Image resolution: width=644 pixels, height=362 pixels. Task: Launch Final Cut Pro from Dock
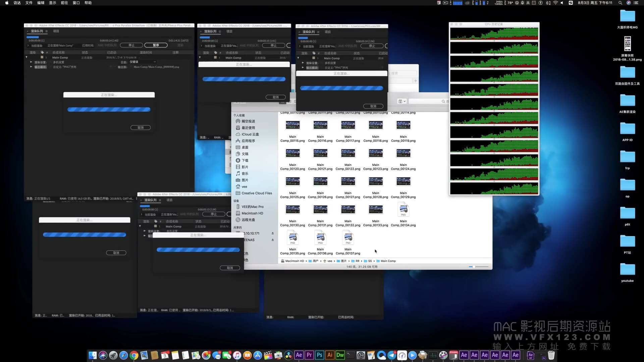point(268,355)
